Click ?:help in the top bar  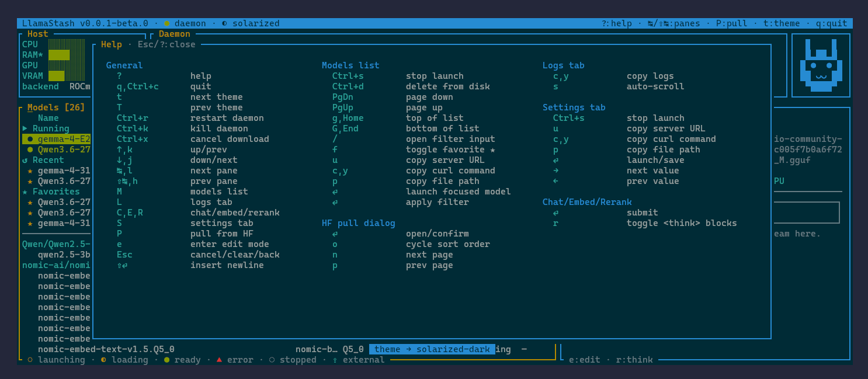coord(617,23)
